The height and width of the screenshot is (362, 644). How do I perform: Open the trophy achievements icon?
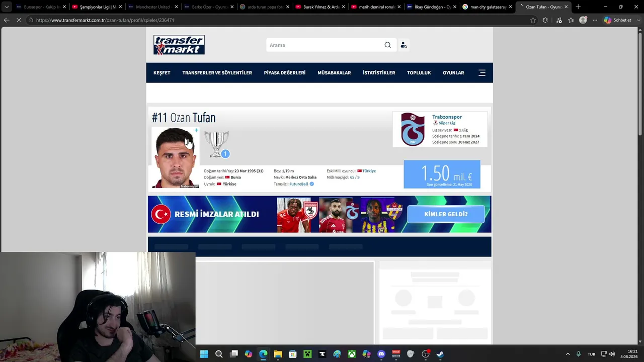point(217,144)
